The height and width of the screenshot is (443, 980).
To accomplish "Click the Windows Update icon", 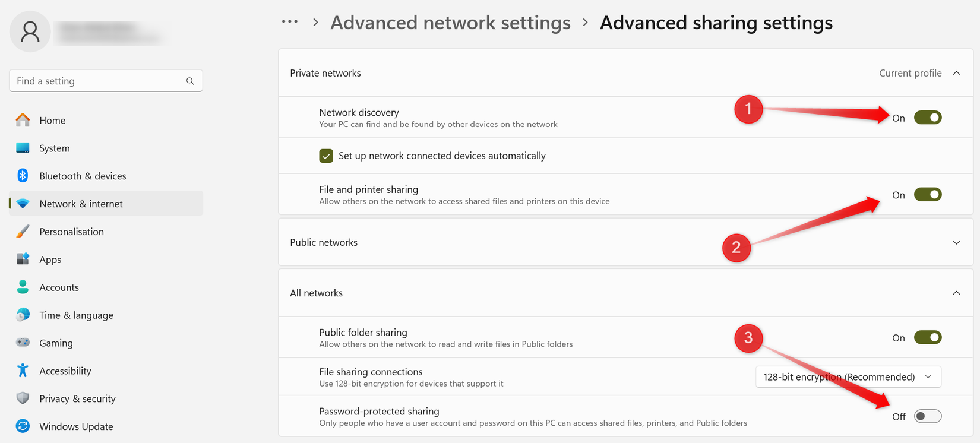I will tap(23, 426).
